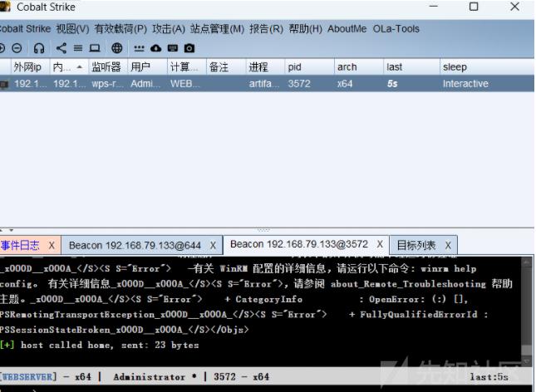Image resolution: width=536 pixels, height=392 pixels.
Task: Maximize the Cobalt Strike window
Action: click(x=474, y=7)
